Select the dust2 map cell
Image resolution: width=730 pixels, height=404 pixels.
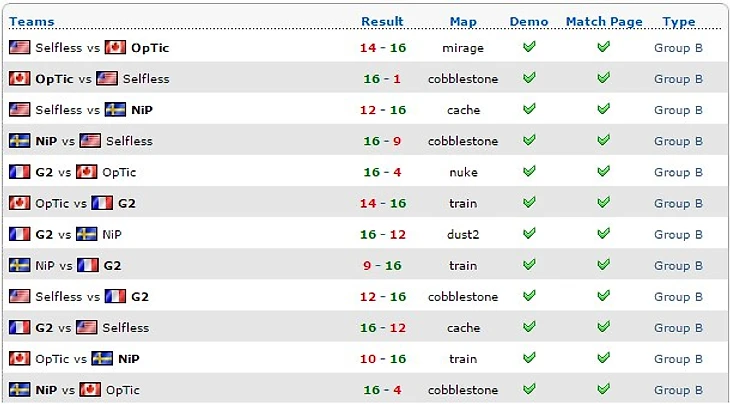pos(463,235)
